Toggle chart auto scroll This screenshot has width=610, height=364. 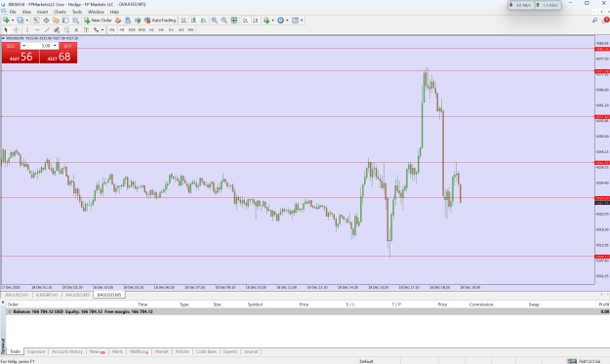click(246, 20)
